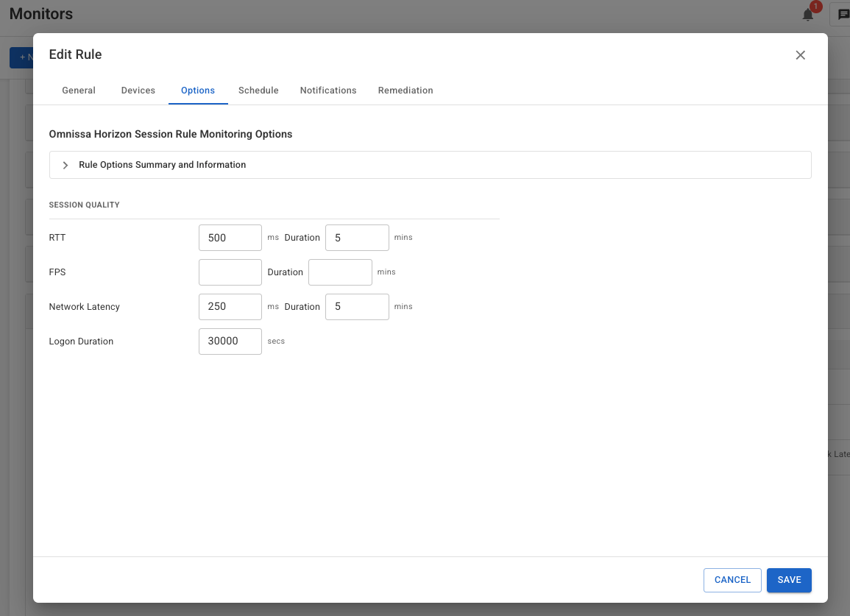Switch to the General tab
The width and height of the screenshot is (850, 616).
pyautogui.click(x=79, y=91)
